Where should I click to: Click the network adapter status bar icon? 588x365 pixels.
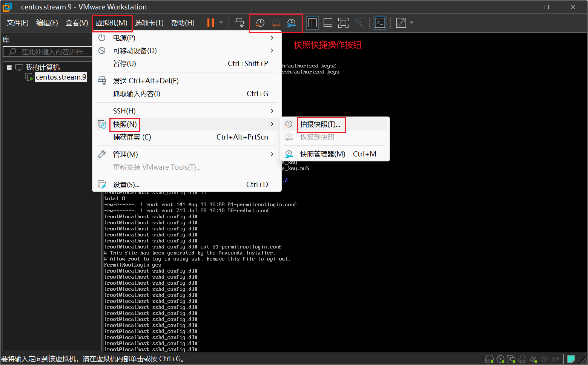pyautogui.click(x=511, y=359)
